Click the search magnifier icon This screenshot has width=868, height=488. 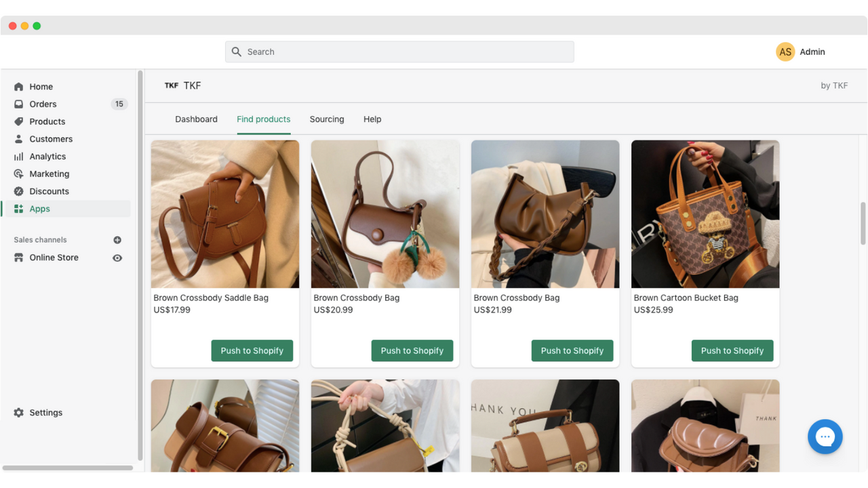237,52
